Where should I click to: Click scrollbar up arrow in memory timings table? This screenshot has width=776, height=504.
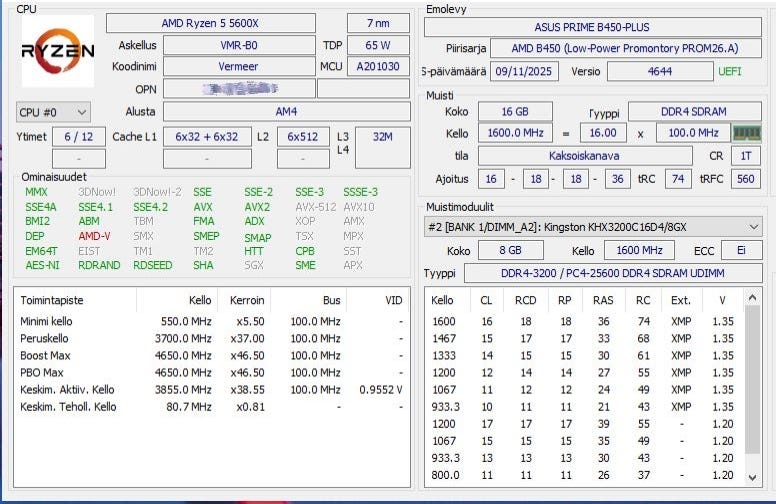coord(753,298)
